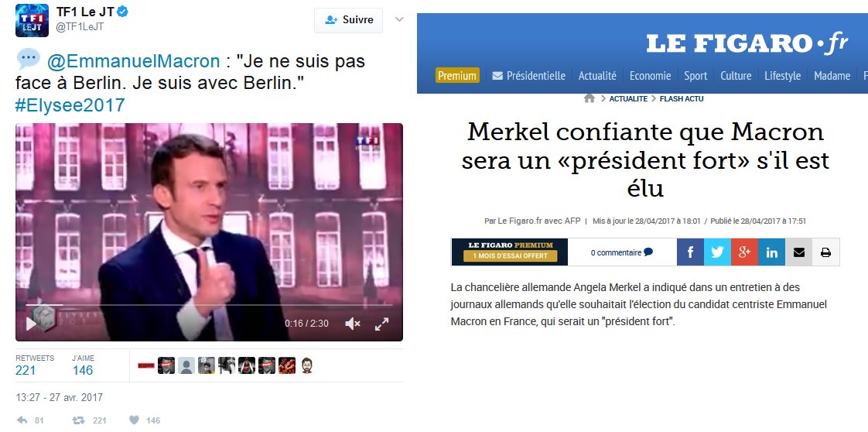This screenshot has height=432, width=868.
Task: Open the tweet options dropdown chevron
Action: click(x=399, y=19)
